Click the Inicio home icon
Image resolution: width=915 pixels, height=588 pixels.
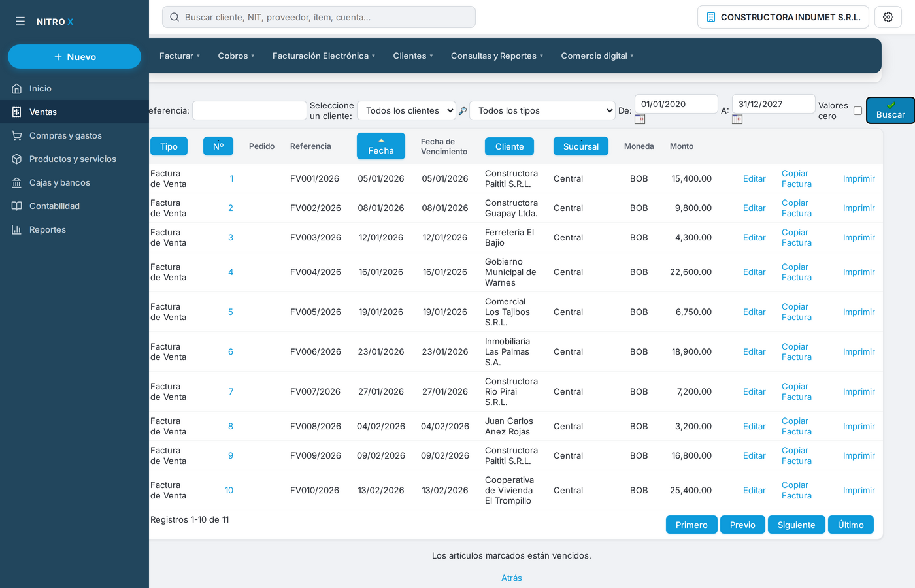click(x=17, y=88)
